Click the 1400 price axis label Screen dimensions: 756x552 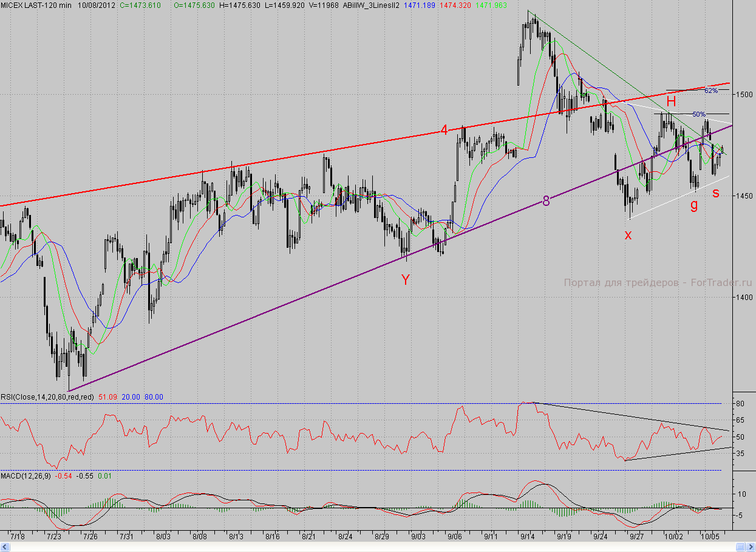(746, 298)
